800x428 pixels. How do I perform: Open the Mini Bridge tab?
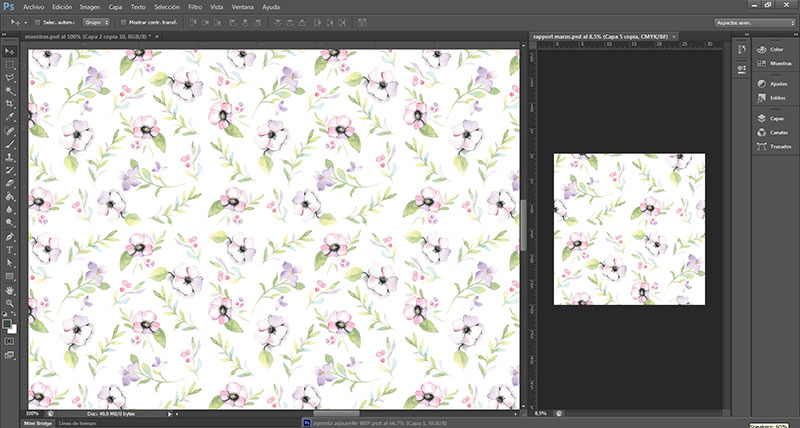coord(39,423)
